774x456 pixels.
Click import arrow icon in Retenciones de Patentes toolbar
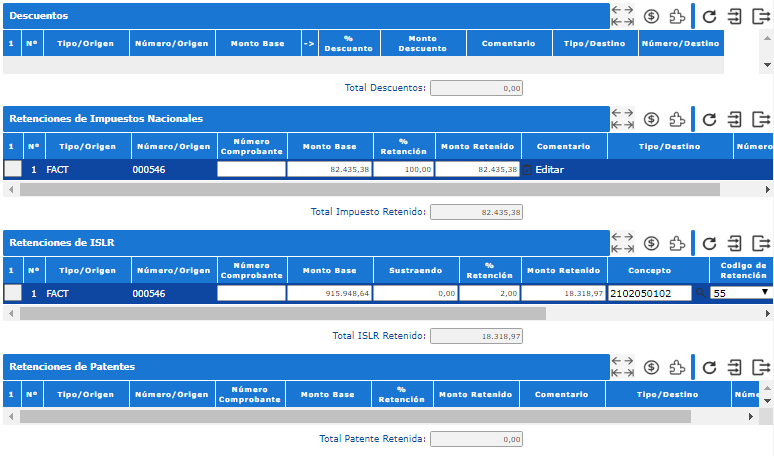point(735,368)
